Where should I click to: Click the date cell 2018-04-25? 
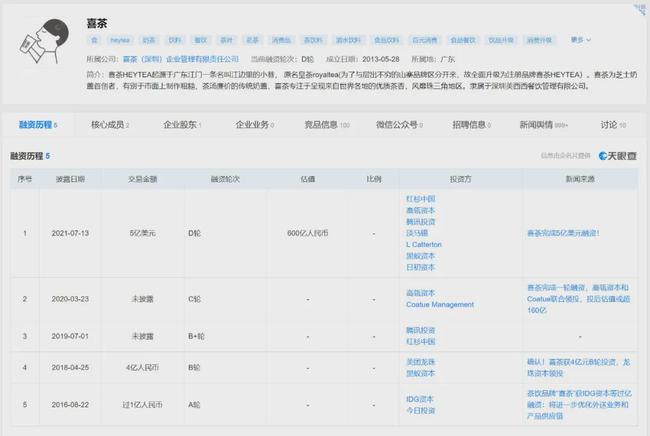point(70,368)
